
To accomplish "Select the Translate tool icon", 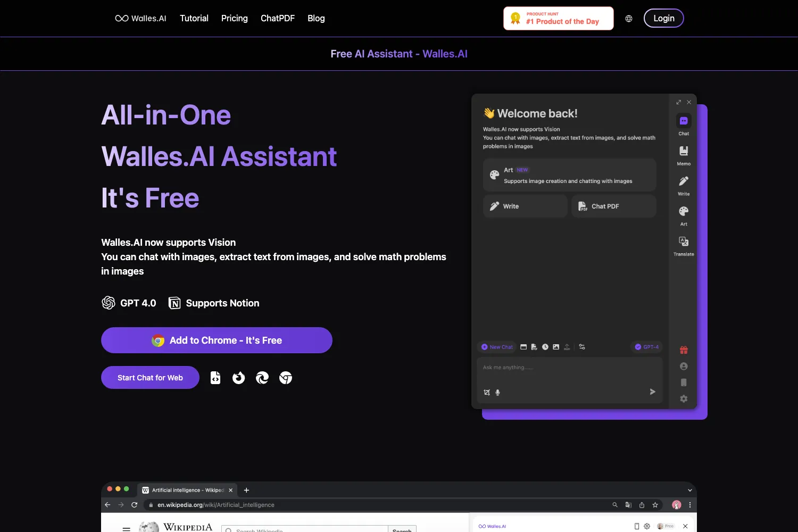I will click(684, 245).
